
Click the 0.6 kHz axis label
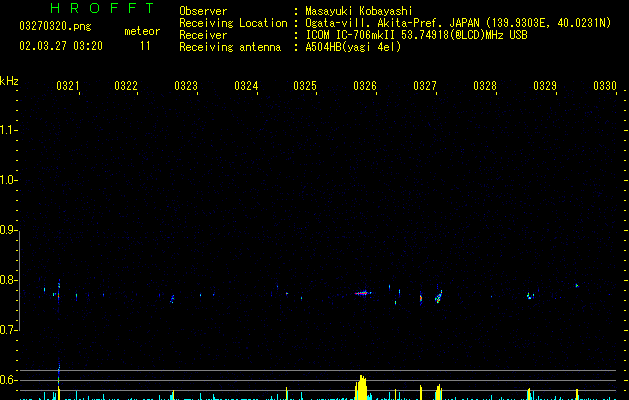(x=9, y=380)
